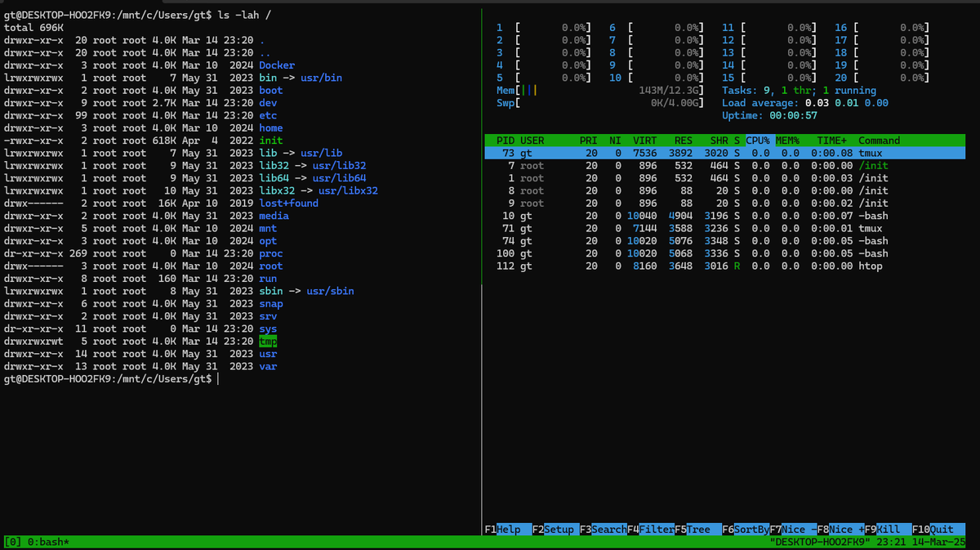
Task: Click the var directory entry
Action: 268,367
